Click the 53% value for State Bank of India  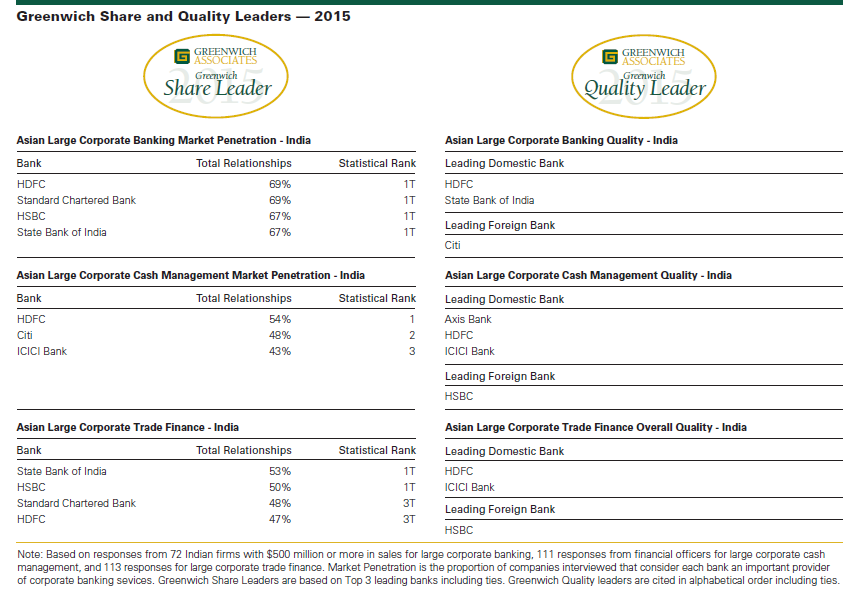click(280, 471)
